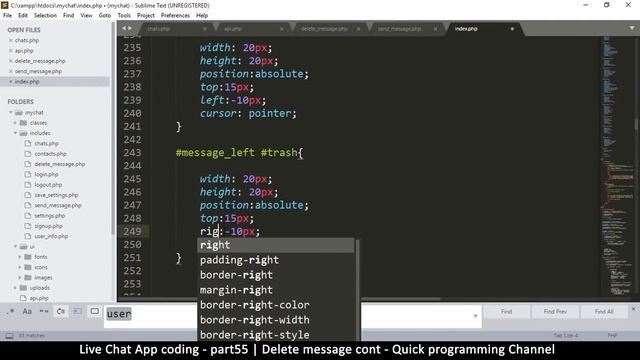Close the delete_message.php tab
Screen dimensions: 640x360
[358, 29]
